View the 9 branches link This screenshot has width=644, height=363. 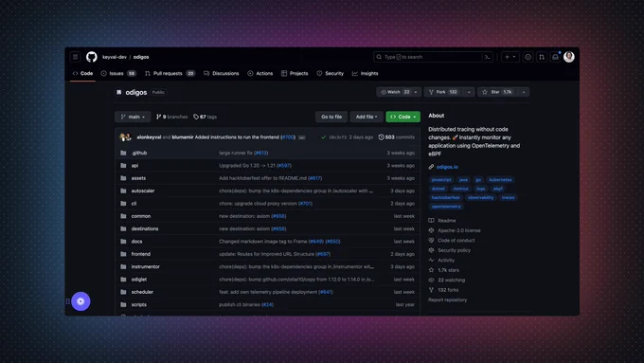pyautogui.click(x=171, y=117)
